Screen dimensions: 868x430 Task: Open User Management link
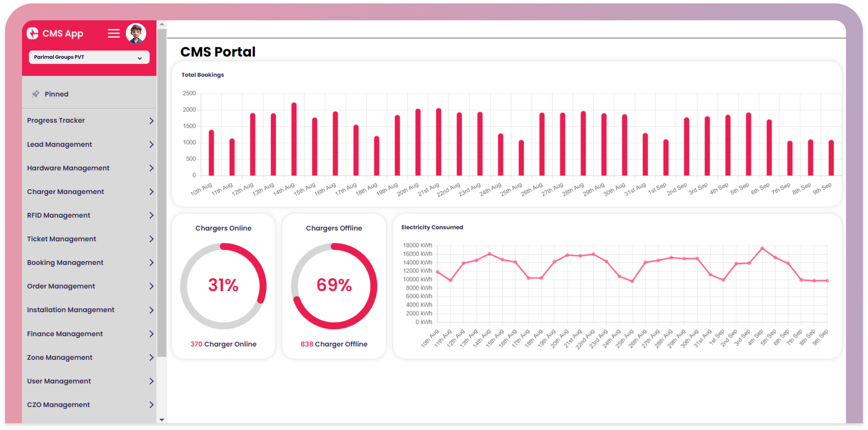pos(59,381)
